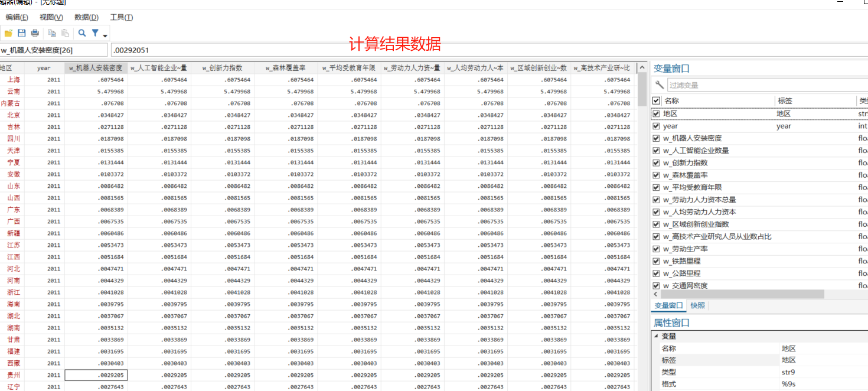The height and width of the screenshot is (391, 868).
Task: Uncheck the year variable checkbox
Action: pyautogui.click(x=656, y=126)
